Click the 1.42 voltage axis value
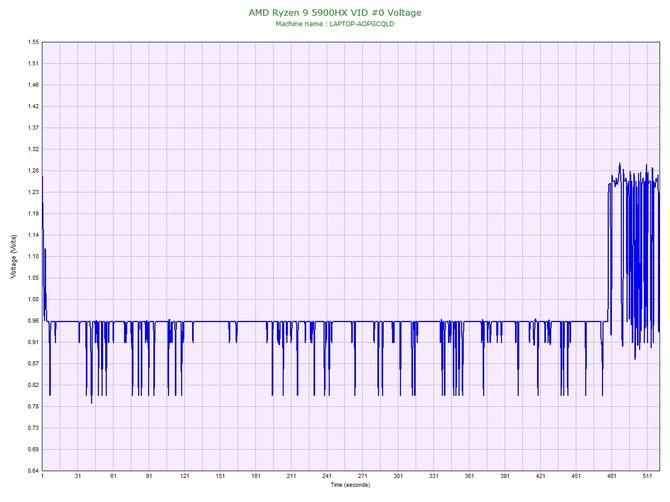Image resolution: width=670 pixels, height=502 pixels. click(33, 106)
